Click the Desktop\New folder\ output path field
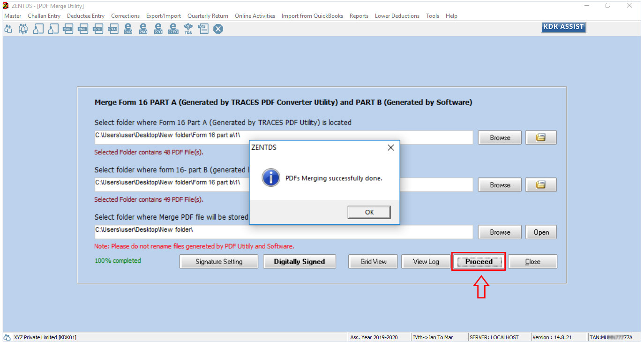Image resolution: width=644 pixels, height=343 pixels. (x=284, y=232)
